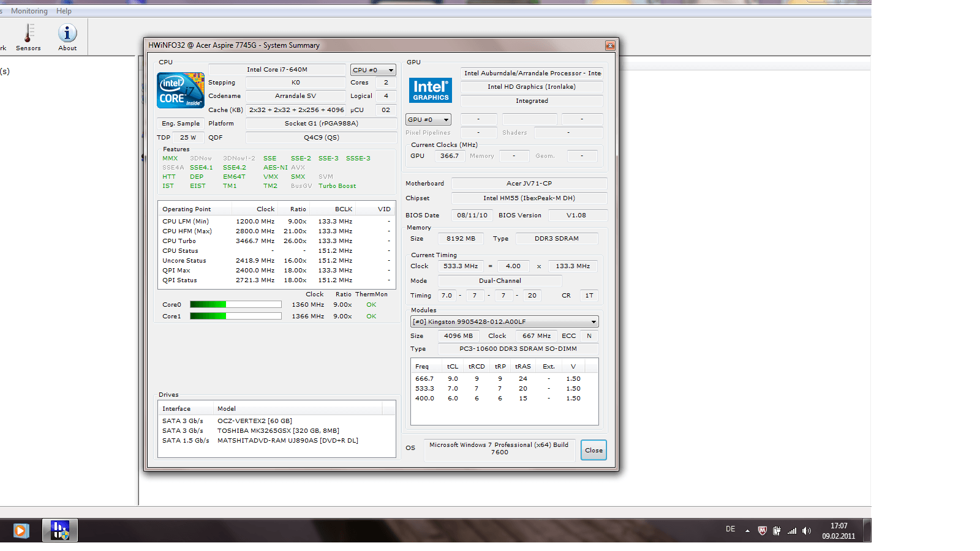
Task: Click the 'Intel HD Graphics (Ironlake)' field
Action: [532, 87]
